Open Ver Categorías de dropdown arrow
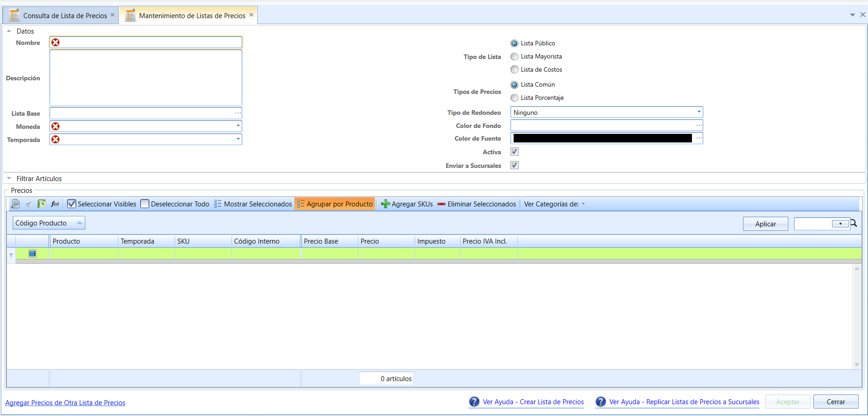Image resolution: width=868 pixels, height=416 pixels. [x=584, y=204]
